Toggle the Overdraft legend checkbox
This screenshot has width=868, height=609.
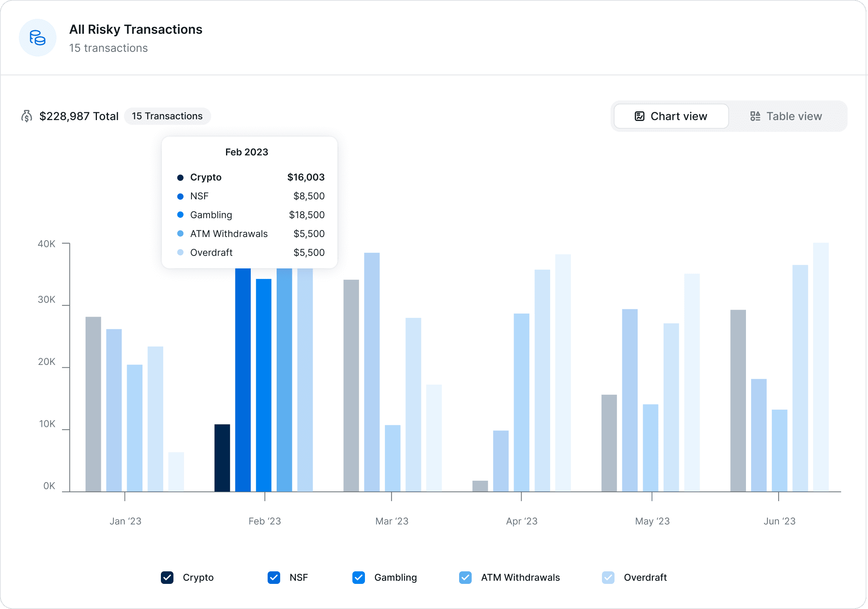[x=608, y=577]
